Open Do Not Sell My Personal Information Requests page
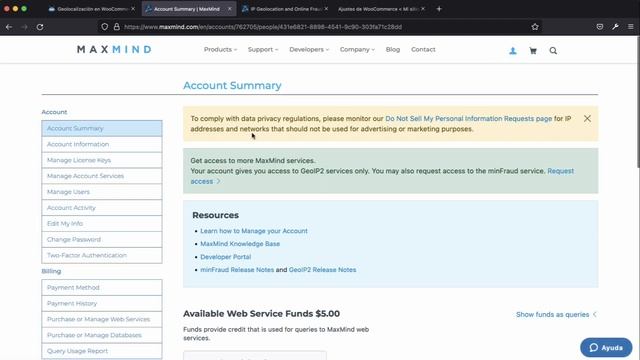 469,118
